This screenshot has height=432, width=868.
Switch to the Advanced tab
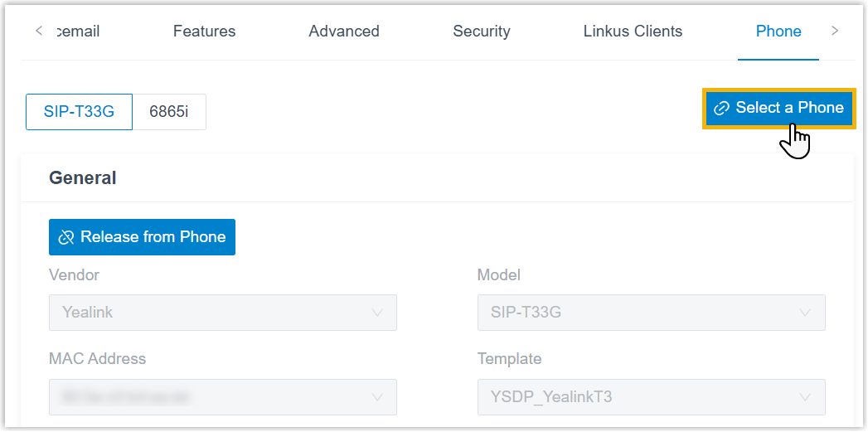344,31
